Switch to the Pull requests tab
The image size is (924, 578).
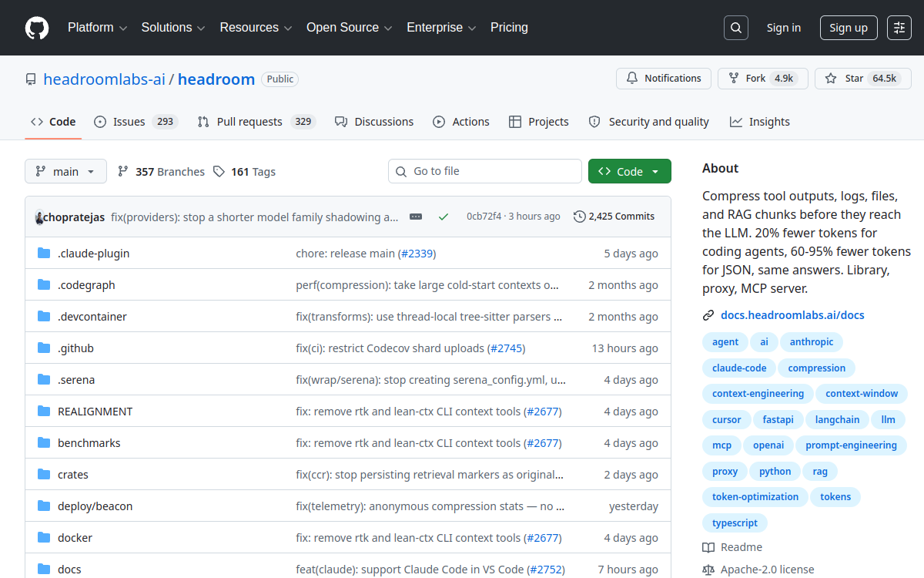[256, 122]
